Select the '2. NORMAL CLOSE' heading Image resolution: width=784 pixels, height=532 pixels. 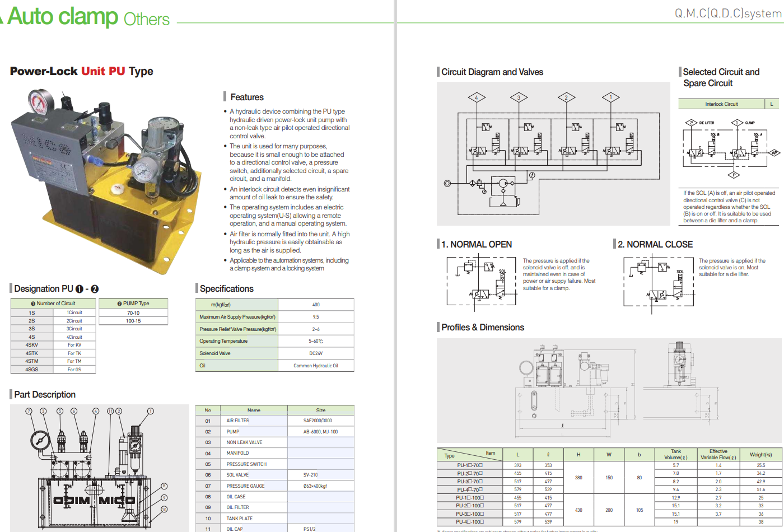pyautogui.click(x=655, y=244)
